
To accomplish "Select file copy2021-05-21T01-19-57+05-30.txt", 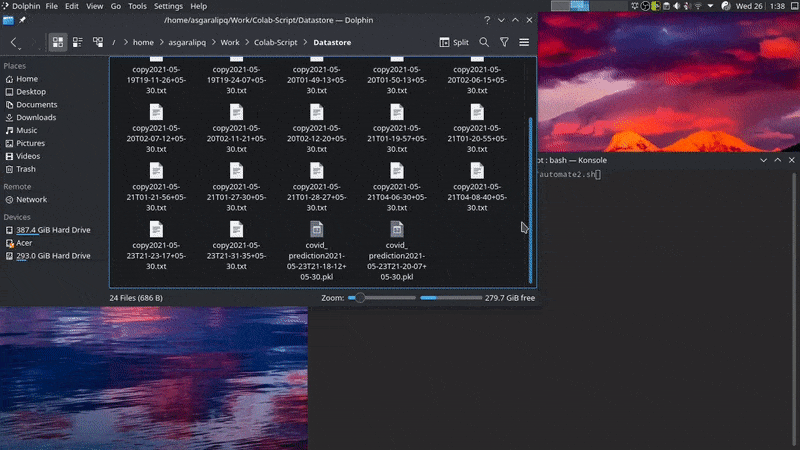I will (x=396, y=128).
